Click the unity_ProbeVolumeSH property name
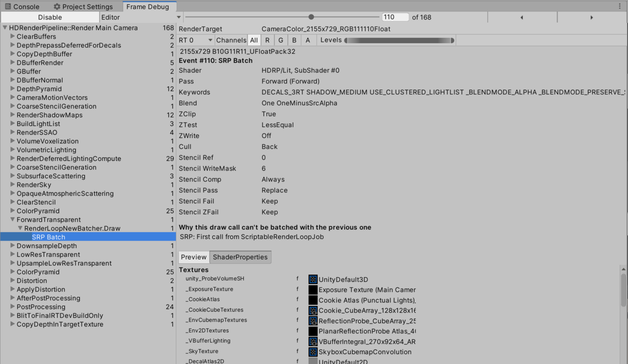 [215, 279]
